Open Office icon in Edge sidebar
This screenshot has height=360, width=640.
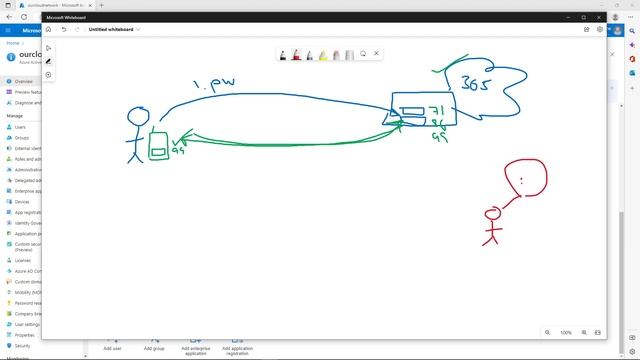[632, 59]
